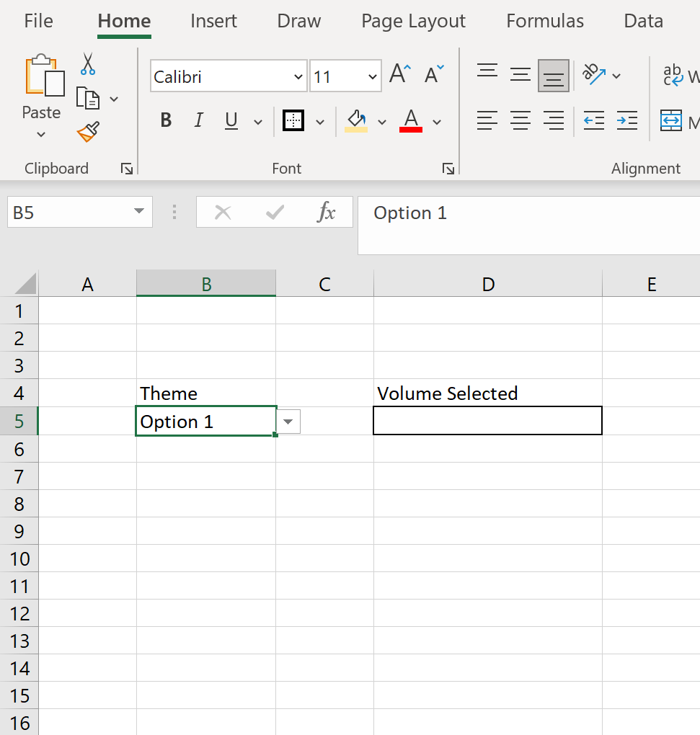This screenshot has height=735, width=700.
Task: Align text left
Action: coord(487,120)
